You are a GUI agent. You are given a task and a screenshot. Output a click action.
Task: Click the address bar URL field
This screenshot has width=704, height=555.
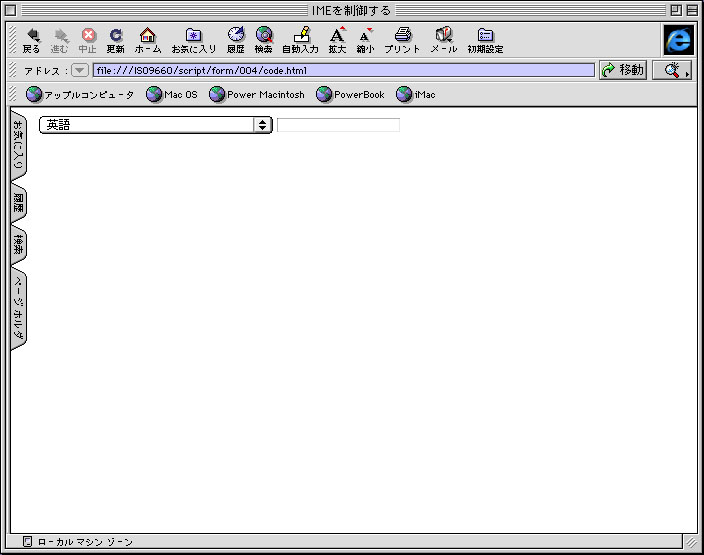pos(343,70)
